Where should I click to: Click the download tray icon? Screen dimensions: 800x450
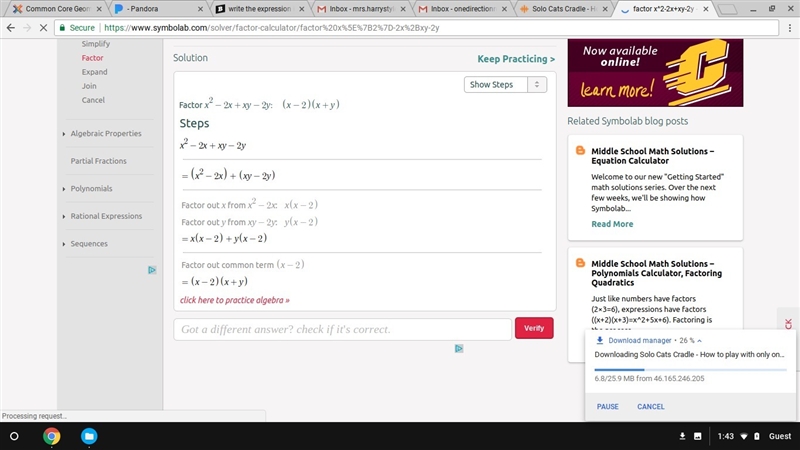[x=682, y=436]
